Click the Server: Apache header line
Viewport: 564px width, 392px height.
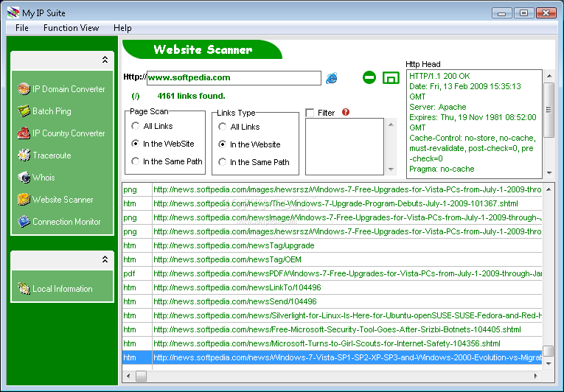(437, 107)
